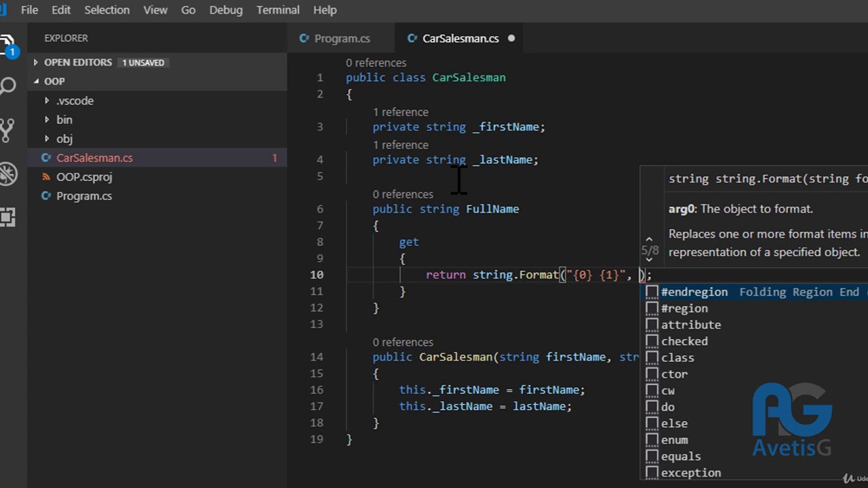Click the snippet icon beside attribute suggestion

click(x=652, y=325)
